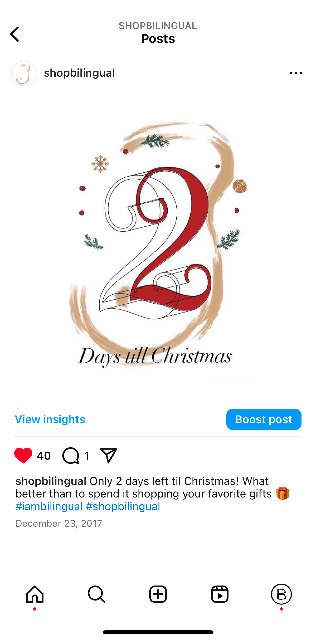Tap the December 23, 2017 timestamp
This screenshot has width=316, height=644.
(x=59, y=523)
